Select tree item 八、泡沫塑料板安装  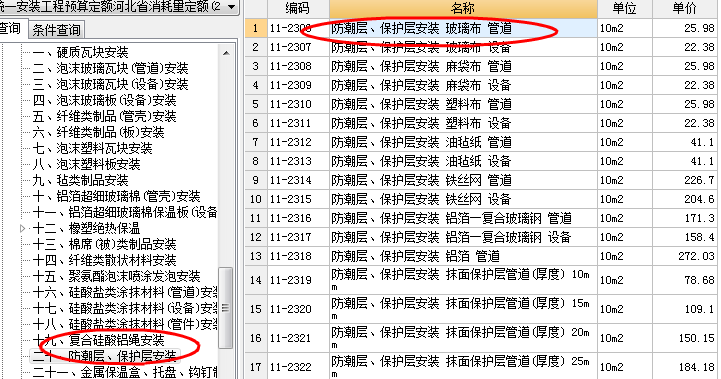86,164
